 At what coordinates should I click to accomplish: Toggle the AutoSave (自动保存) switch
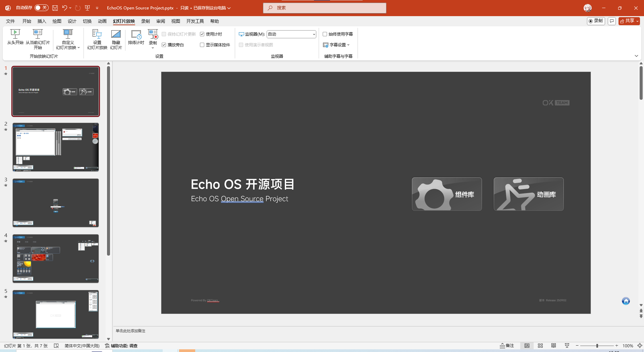pos(42,8)
